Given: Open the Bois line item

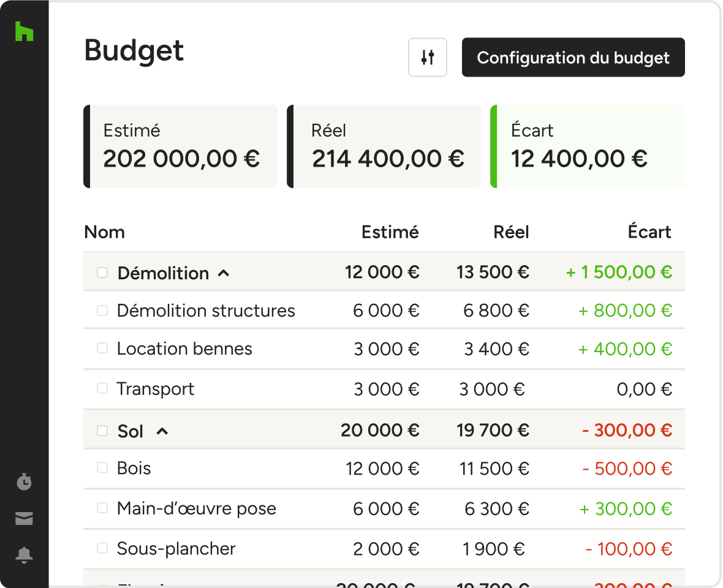Looking at the screenshot, I should point(134,469).
